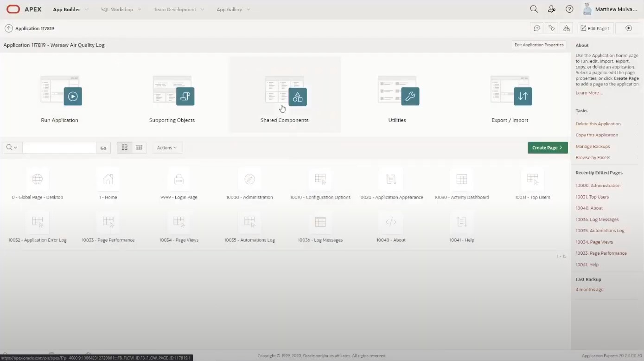This screenshot has width=644, height=361.
Task: Click Edit Application Properties
Action: pos(539,45)
